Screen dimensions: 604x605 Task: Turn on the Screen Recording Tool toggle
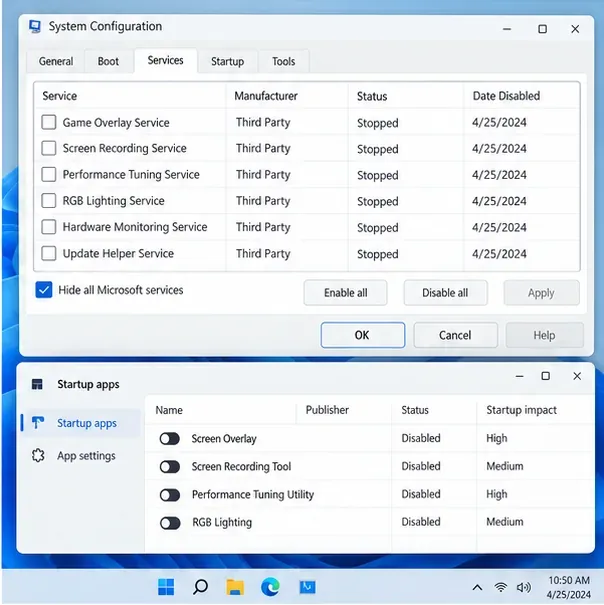pyautogui.click(x=170, y=467)
